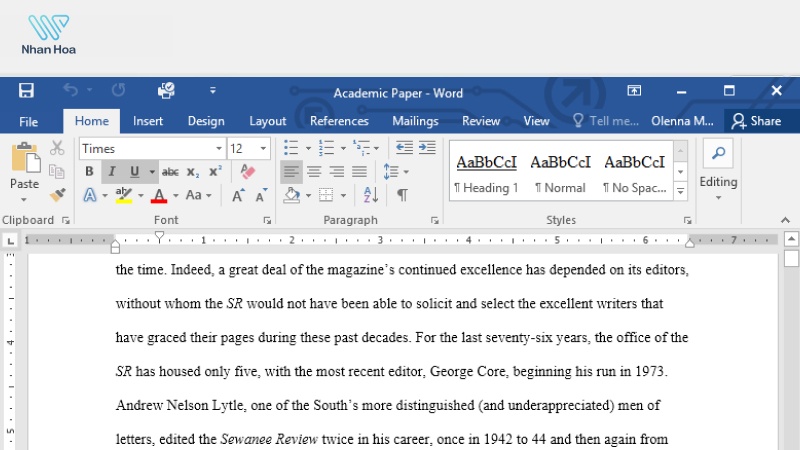This screenshot has height=450, width=800.
Task: Collapse the ribbon with the chevron
Action: pos(785,220)
